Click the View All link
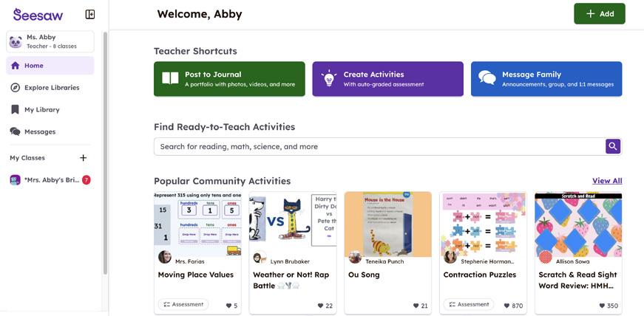The height and width of the screenshot is (316, 644). click(607, 181)
